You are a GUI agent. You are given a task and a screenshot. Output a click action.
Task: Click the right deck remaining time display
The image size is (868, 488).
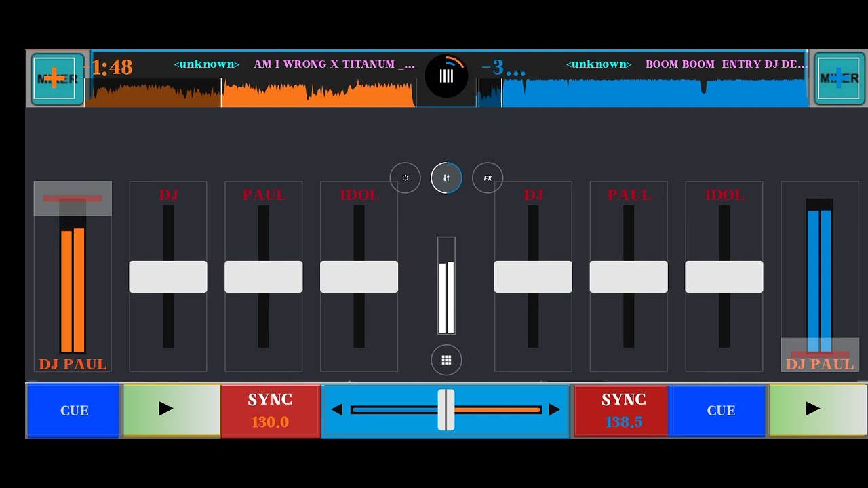[504, 68]
